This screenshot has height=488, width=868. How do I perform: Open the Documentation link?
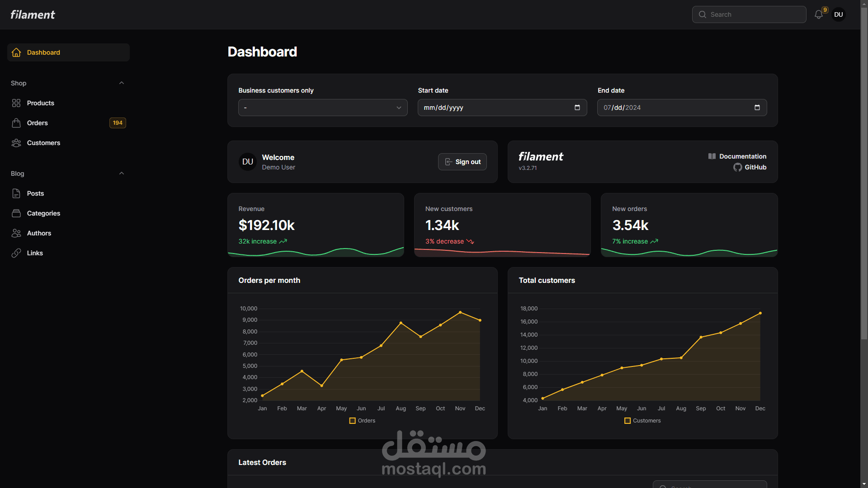click(x=742, y=156)
